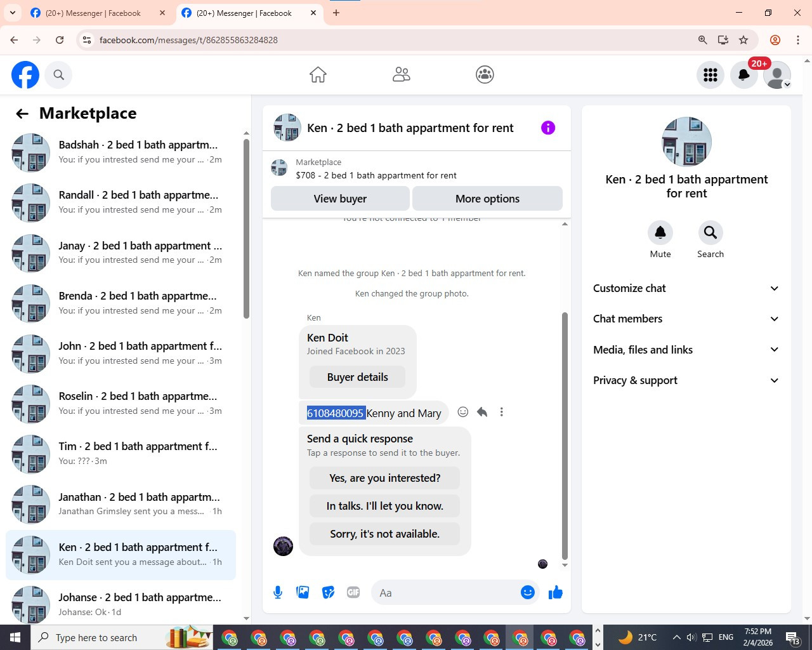Click More options button
The width and height of the screenshot is (812, 650).
point(487,199)
